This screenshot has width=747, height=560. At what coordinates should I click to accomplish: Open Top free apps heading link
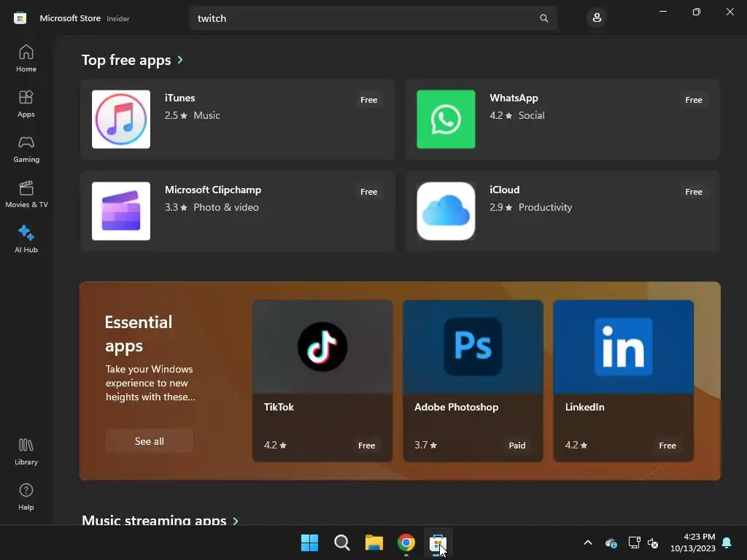click(x=126, y=60)
